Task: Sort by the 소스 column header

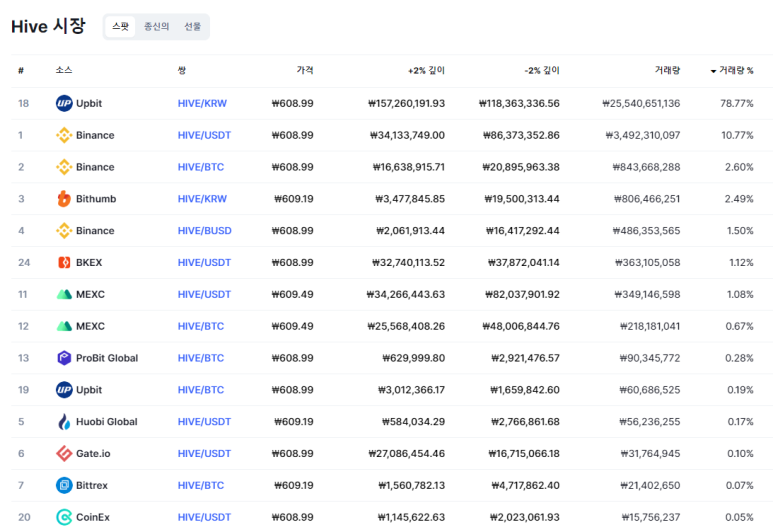Action: [64, 71]
